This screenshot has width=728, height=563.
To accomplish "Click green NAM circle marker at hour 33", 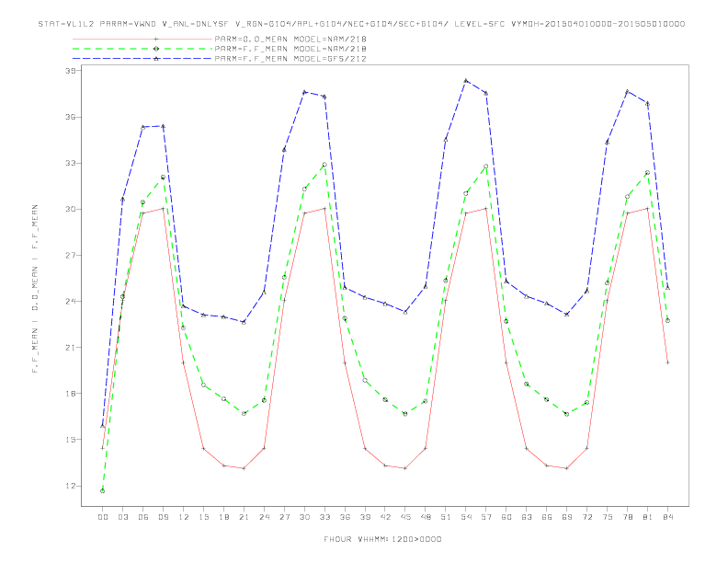I will click(324, 165).
